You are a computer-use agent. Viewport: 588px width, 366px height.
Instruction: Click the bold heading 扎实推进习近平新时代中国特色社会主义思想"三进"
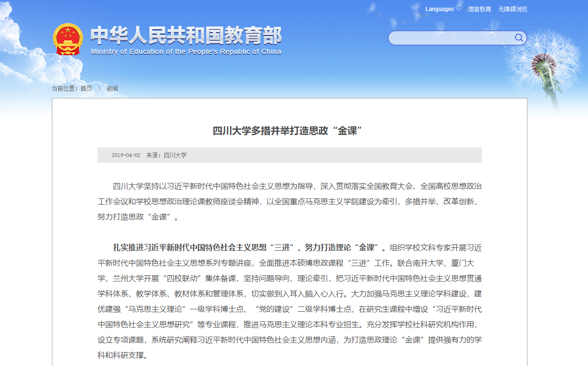pos(203,248)
